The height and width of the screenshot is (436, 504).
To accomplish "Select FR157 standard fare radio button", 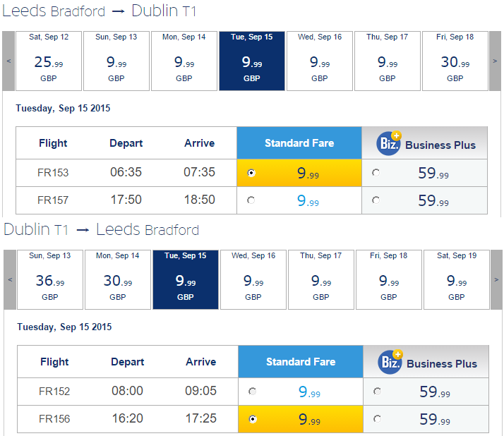I will pos(251,200).
